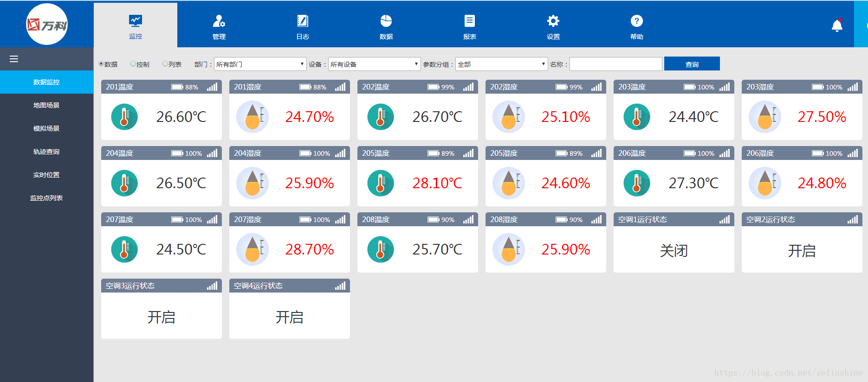Click the 201湿度 humidity drop icon
The image size is (868, 382).
click(x=253, y=117)
